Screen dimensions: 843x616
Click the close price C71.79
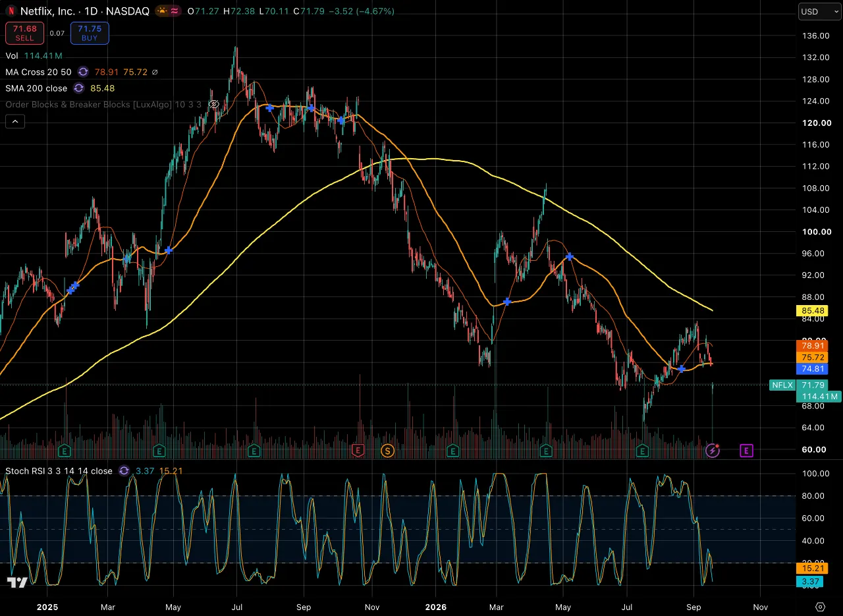pos(308,11)
